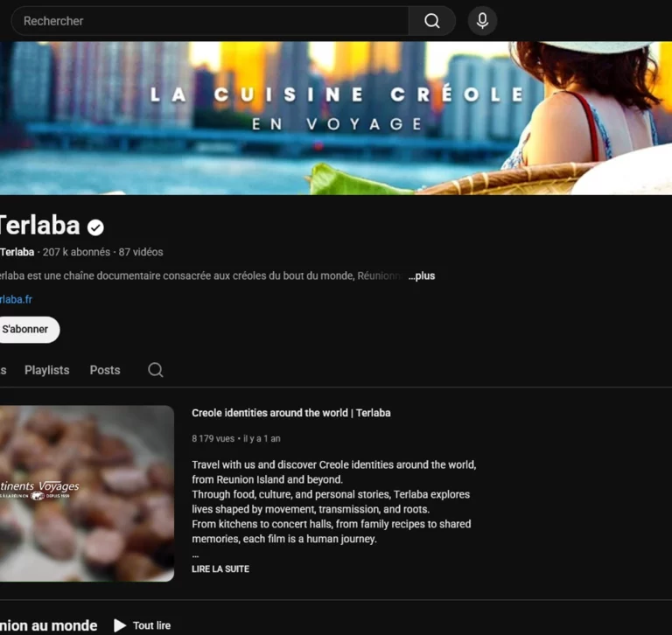Open the channel search magnifier icon
Screen dimensions: 672x635
(156, 370)
